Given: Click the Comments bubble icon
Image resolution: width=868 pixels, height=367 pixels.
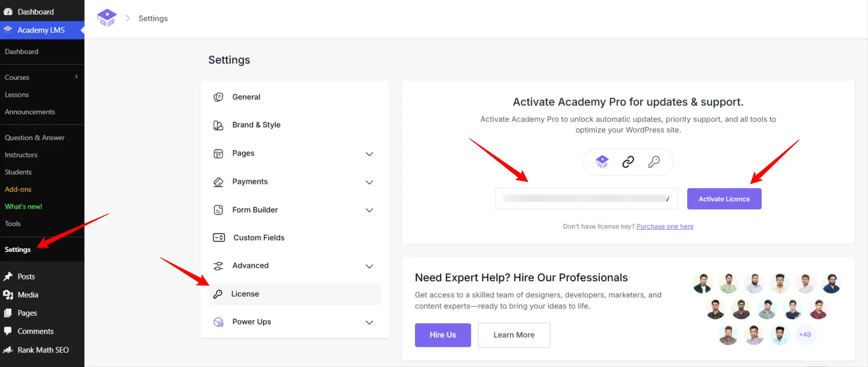Looking at the screenshot, I should tap(8, 331).
